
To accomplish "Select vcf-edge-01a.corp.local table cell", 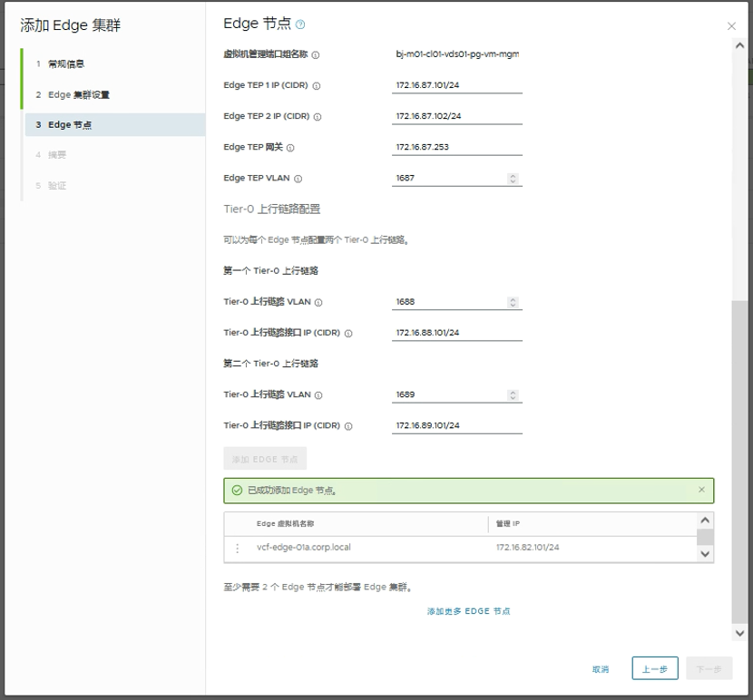I will pyautogui.click(x=304, y=548).
